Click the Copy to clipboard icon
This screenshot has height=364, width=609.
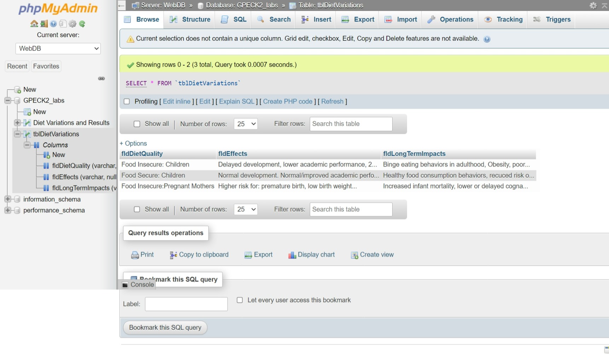coord(173,255)
